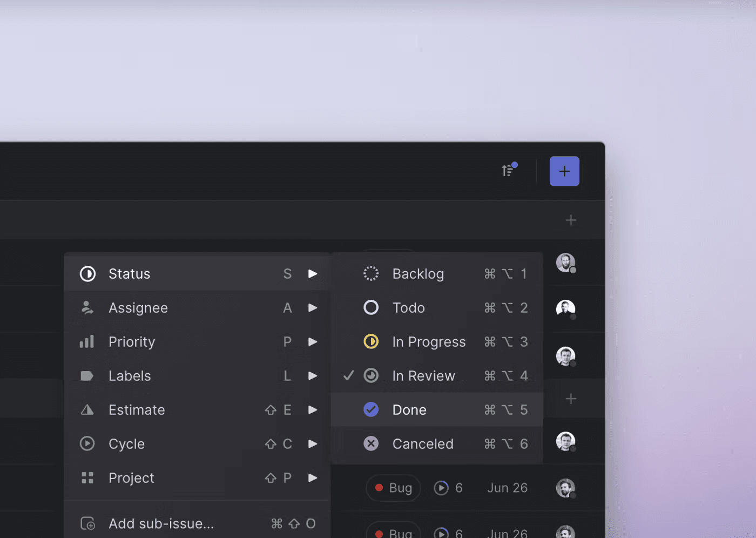Set status to Todo
Viewport: 756px width, 538px height.
pyautogui.click(x=409, y=307)
